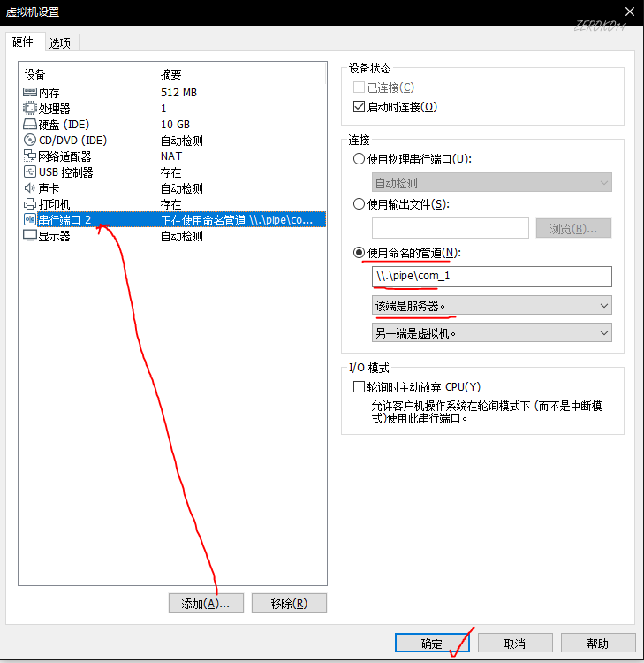Select the 网络适配器 row label
The width and height of the screenshot is (644, 663).
click(64, 156)
